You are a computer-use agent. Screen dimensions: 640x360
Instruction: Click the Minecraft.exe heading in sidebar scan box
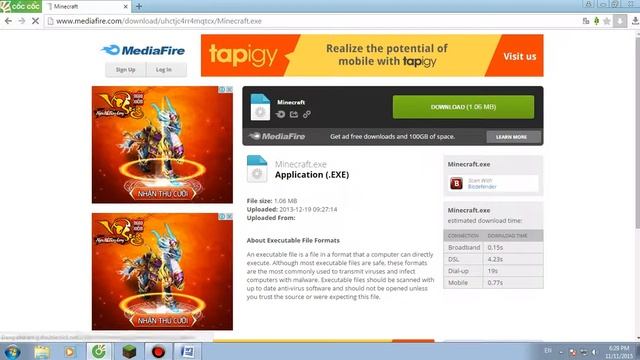pos(469,164)
